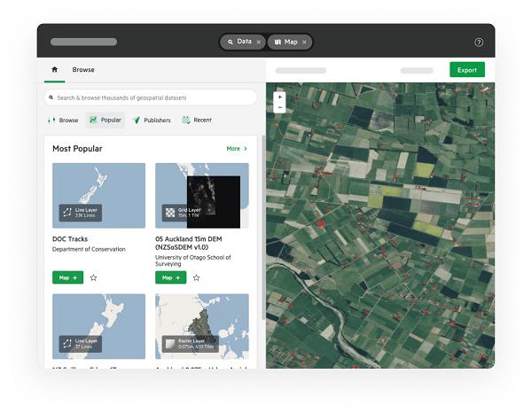Click the dataset list scrollbar
Screen dimensions: 532x413
(x=263, y=227)
